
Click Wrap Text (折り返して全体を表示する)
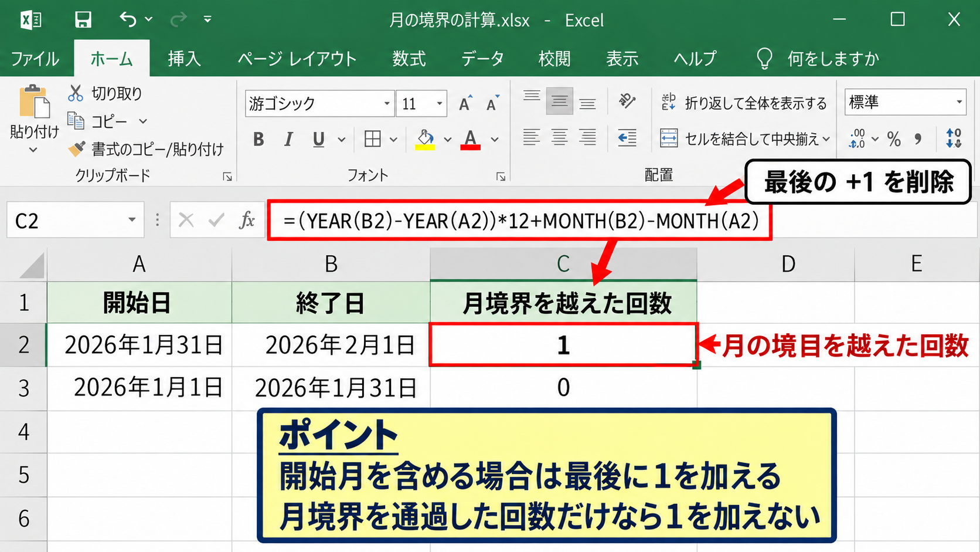pos(744,103)
